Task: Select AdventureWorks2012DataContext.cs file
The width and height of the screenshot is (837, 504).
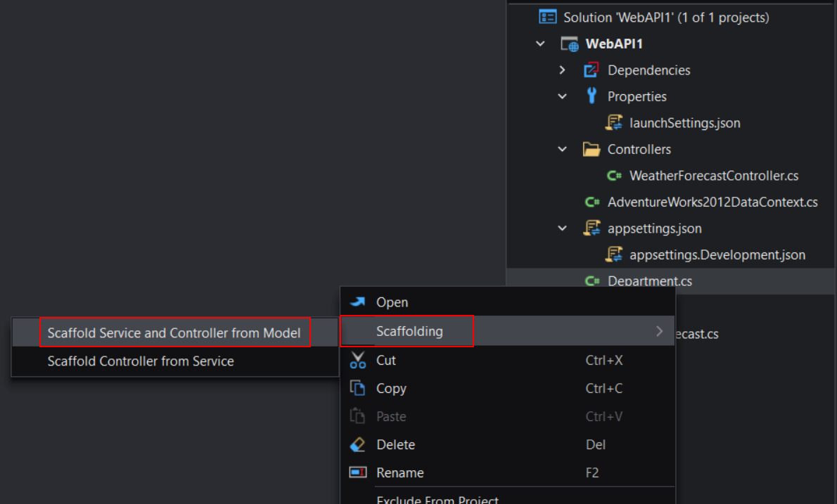Action: 712,202
